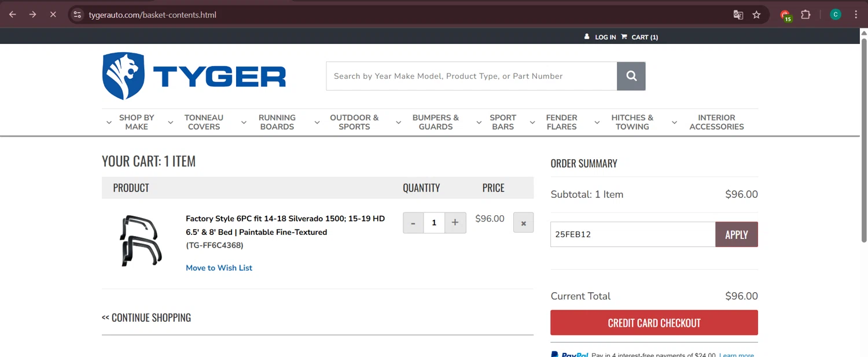Image resolution: width=868 pixels, height=357 pixels.
Task: Expand the Running Boards chevron
Action: click(x=244, y=123)
